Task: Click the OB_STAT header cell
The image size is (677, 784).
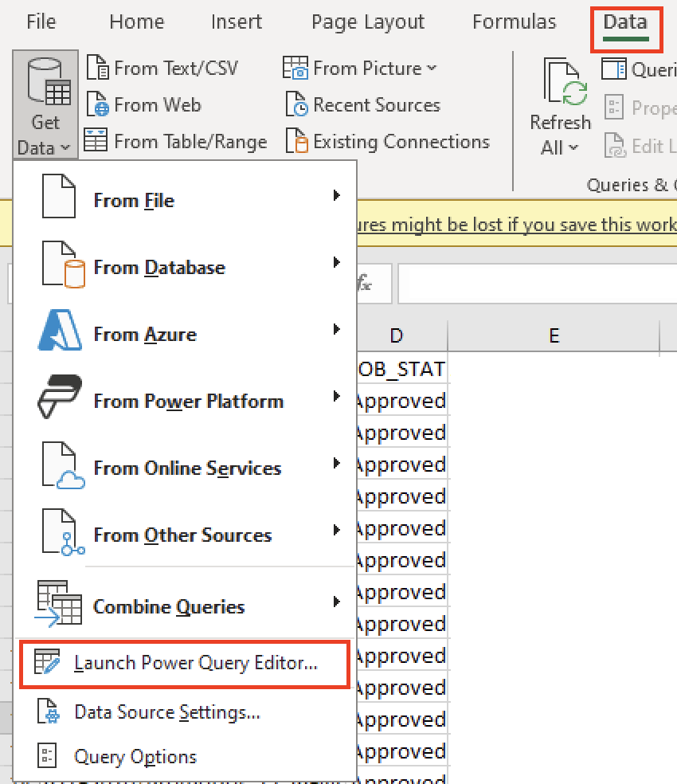Action: click(x=402, y=369)
